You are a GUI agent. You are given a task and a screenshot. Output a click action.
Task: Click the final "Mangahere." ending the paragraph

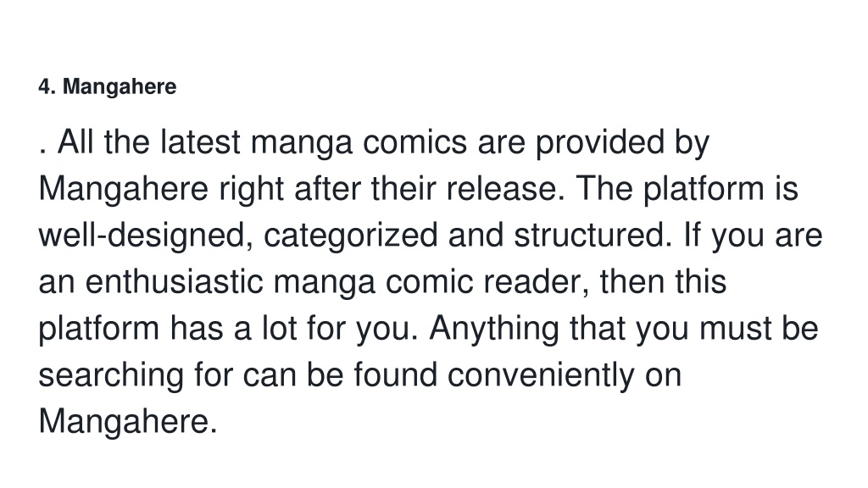[127, 423]
